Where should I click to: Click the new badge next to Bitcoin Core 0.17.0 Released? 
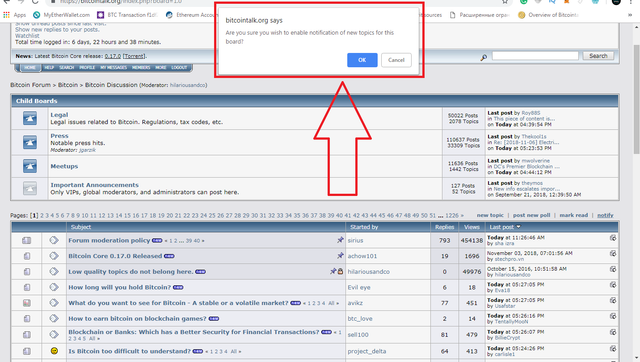point(169,256)
